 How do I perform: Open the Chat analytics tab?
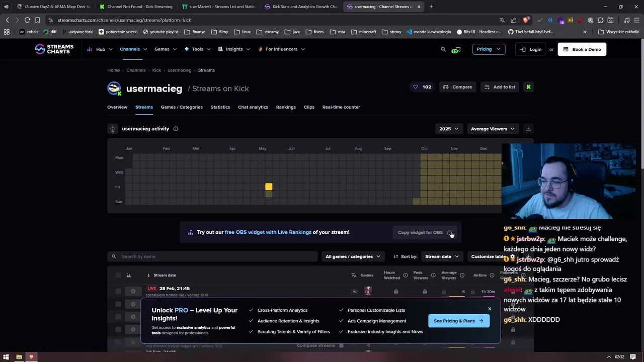pos(253,107)
